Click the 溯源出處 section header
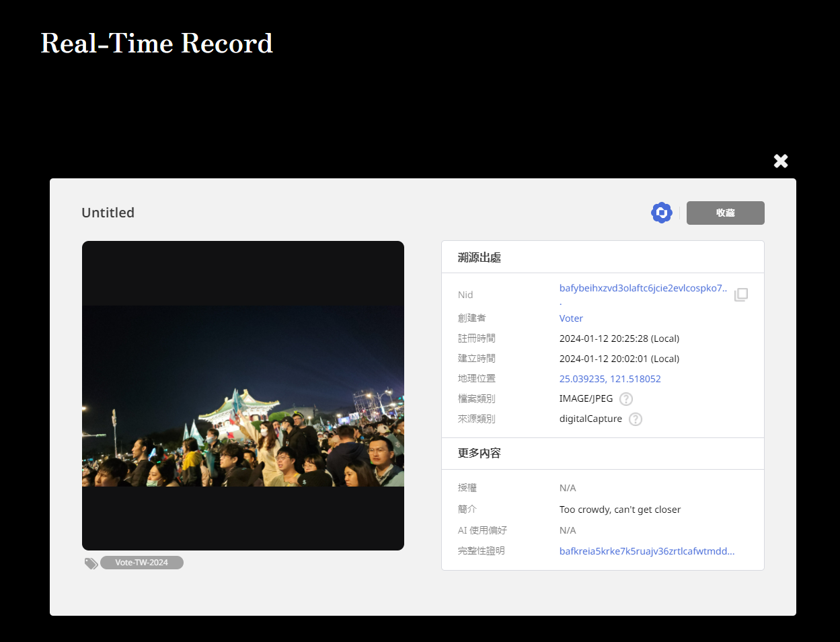 tap(480, 257)
